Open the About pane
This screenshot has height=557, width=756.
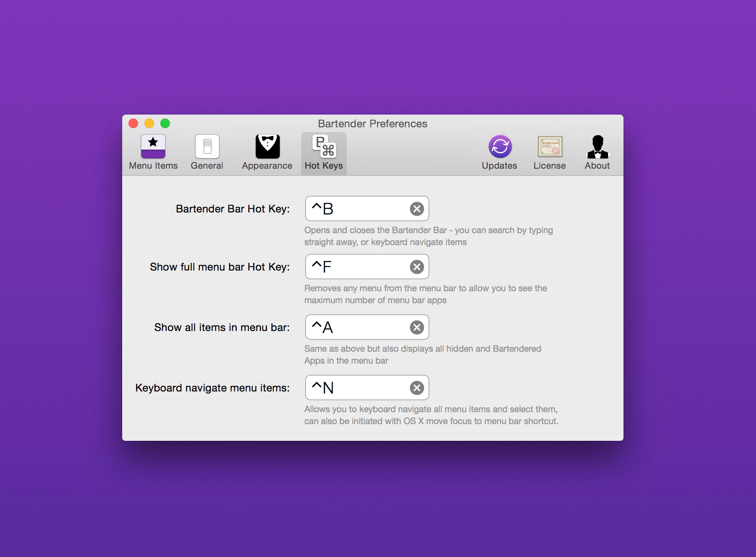597,152
